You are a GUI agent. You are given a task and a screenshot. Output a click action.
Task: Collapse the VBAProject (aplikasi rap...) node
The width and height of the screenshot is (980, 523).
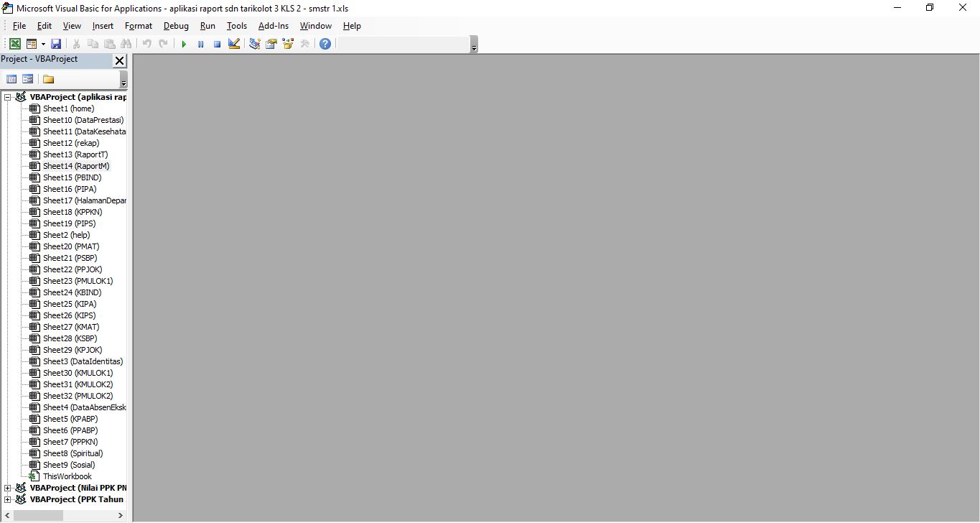8,97
